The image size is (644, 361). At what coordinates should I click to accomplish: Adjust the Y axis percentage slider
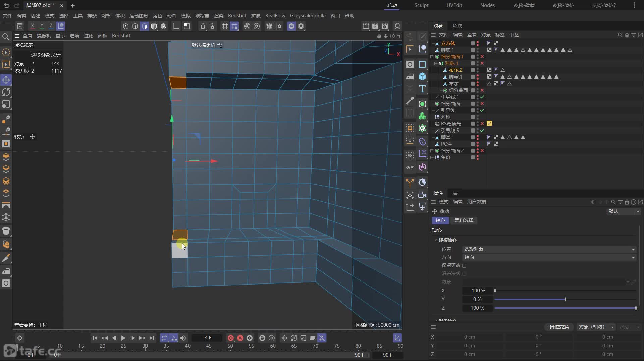coord(565,299)
